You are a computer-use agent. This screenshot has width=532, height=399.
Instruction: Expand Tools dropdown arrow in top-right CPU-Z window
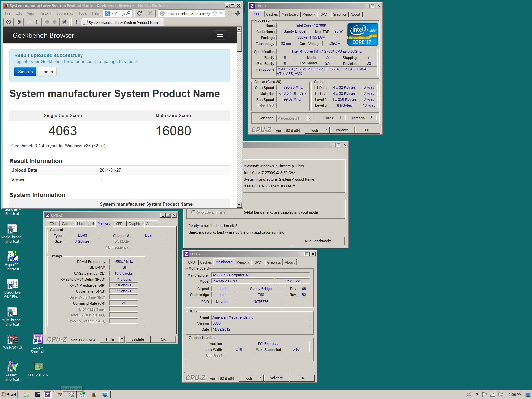[326, 130]
